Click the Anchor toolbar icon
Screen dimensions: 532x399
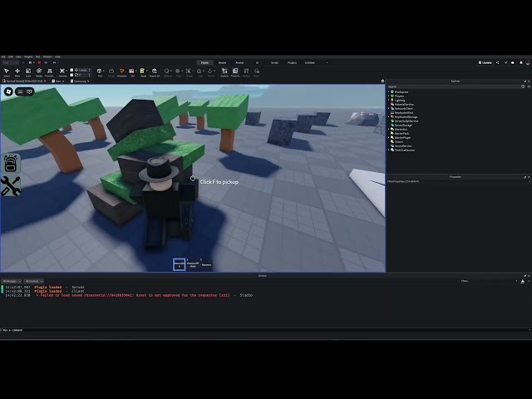(x=210, y=72)
